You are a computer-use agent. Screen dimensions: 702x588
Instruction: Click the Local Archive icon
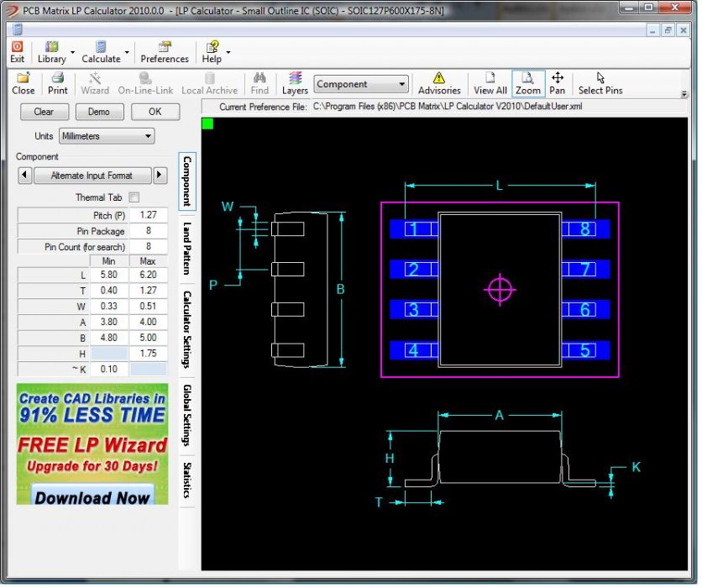click(210, 78)
